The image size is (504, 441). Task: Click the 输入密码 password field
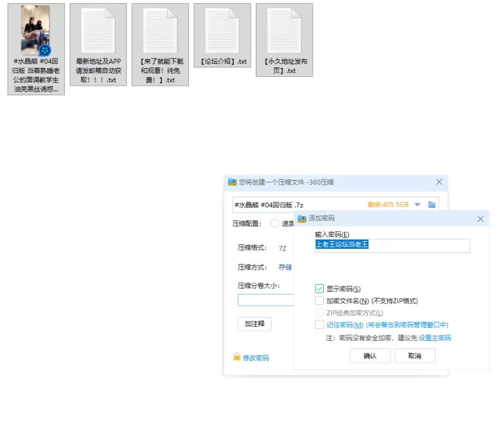(x=392, y=246)
